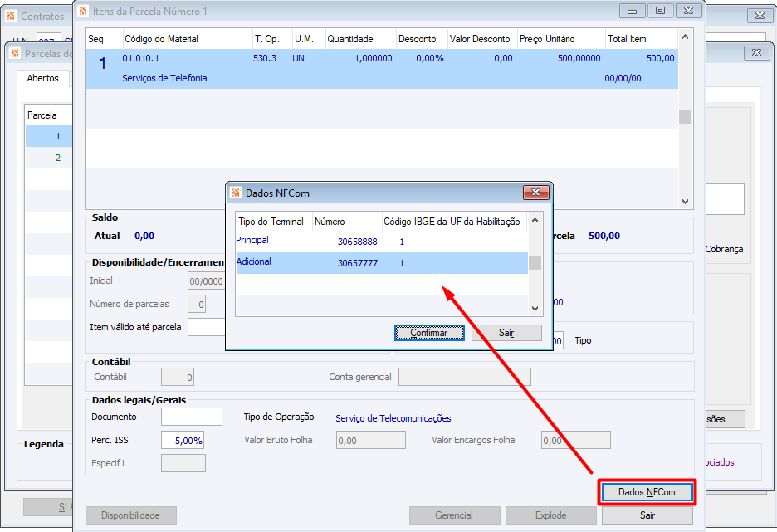Image resolution: width=777 pixels, height=532 pixels.
Task: Click Item válido até parcela field
Action: [x=207, y=328]
